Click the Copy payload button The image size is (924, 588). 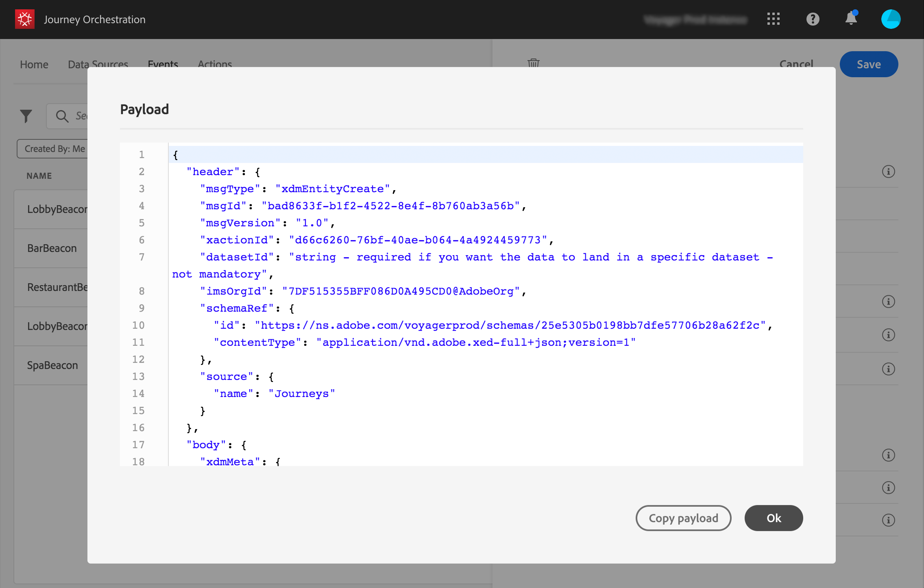tap(683, 518)
